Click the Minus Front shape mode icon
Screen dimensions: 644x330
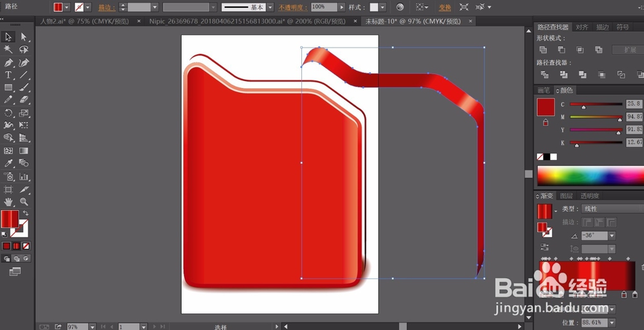point(562,50)
